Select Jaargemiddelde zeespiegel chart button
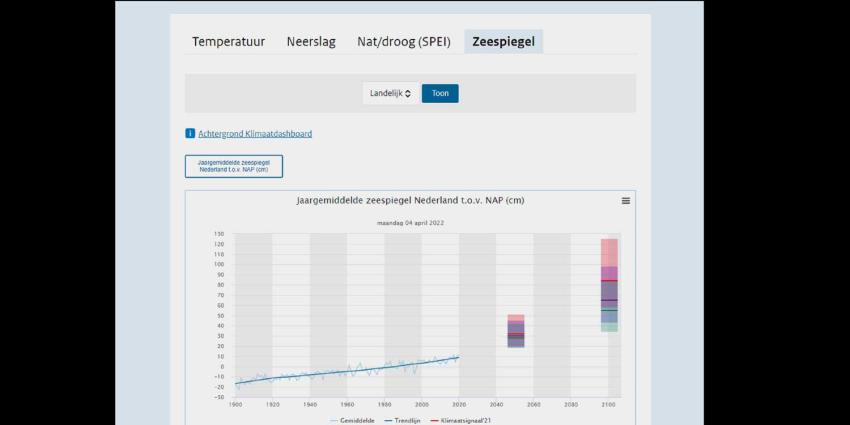 pos(234,166)
